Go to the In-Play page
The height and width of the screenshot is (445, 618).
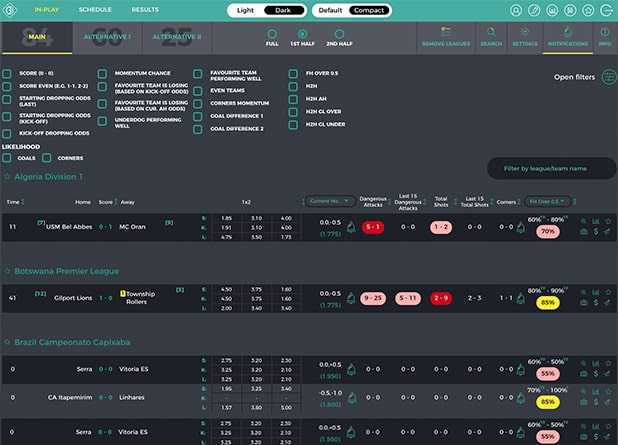[x=47, y=9]
